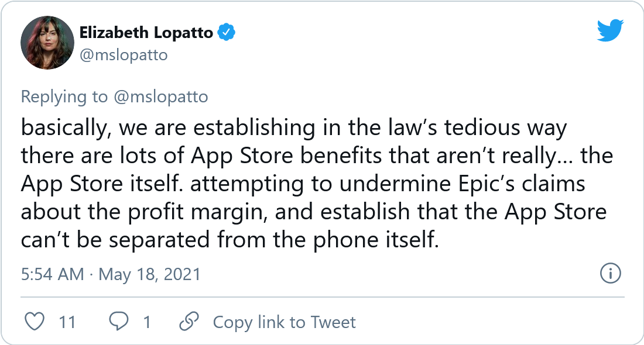
Task: Open Twitter via the blue bird logo
Action: [x=611, y=31]
